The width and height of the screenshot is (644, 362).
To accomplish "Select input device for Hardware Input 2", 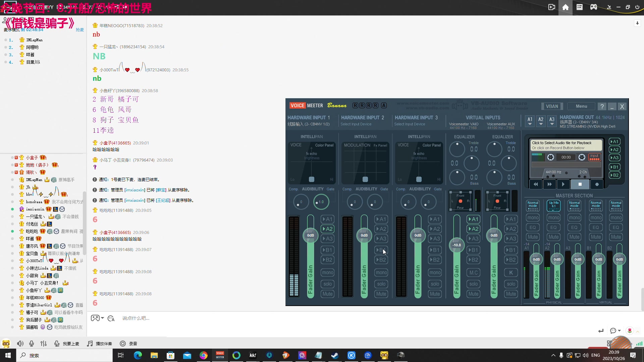I will [x=356, y=124].
